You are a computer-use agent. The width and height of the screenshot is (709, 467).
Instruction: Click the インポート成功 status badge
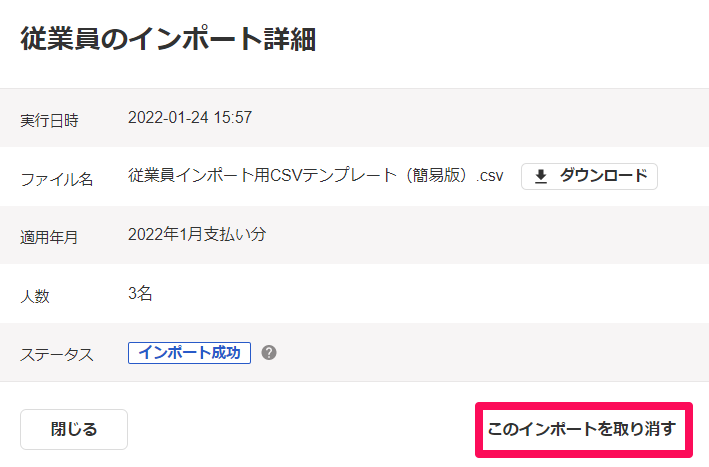[x=189, y=353]
